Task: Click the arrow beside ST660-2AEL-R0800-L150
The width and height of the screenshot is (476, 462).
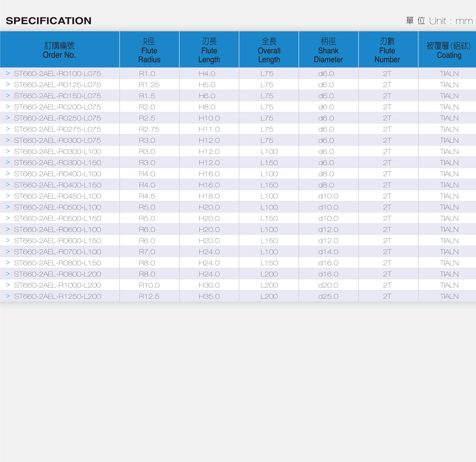Action: pyautogui.click(x=8, y=263)
